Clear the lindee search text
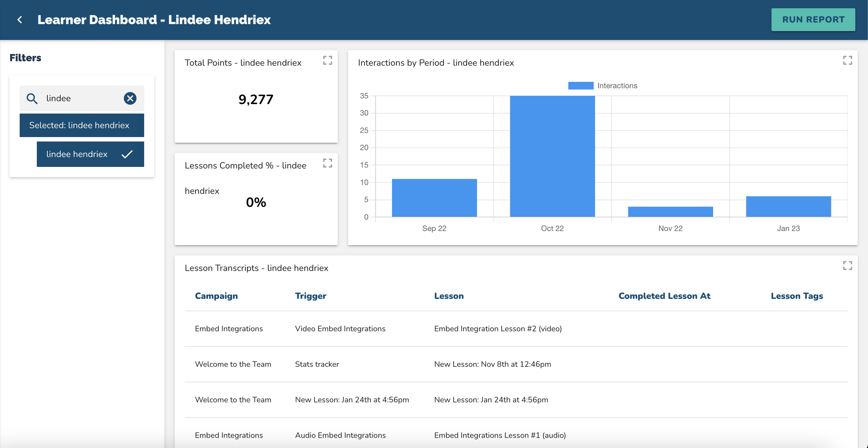 coord(130,99)
